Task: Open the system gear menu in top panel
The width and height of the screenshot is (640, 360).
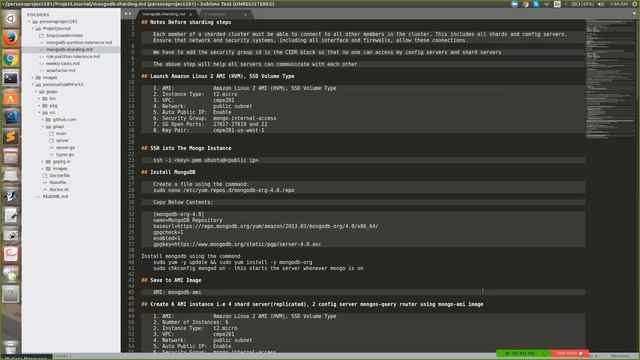Action: click(635, 4)
